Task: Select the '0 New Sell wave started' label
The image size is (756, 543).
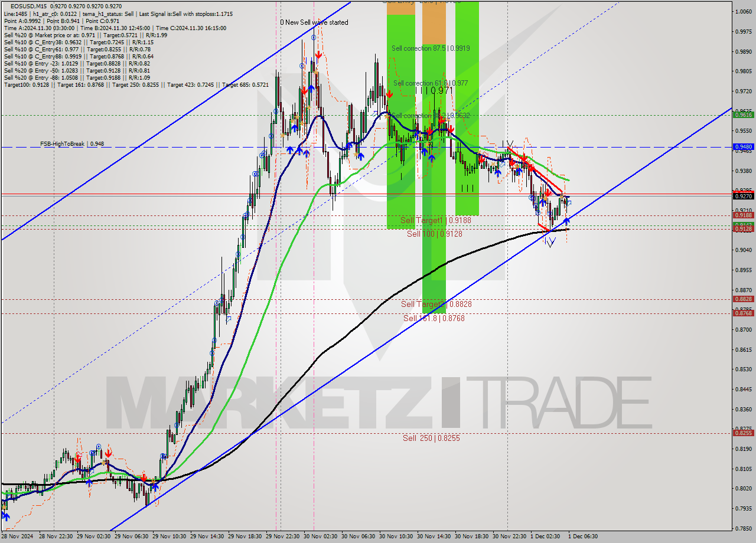Action: [x=314, y=22]
